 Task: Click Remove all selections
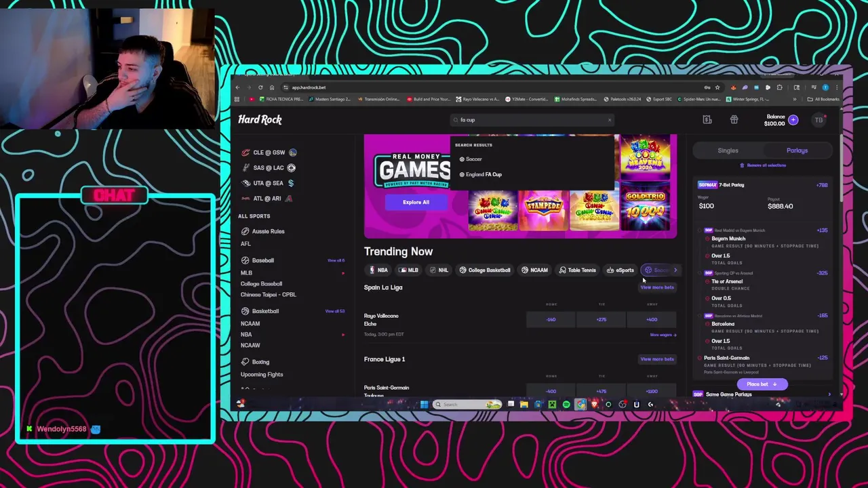coord(763,165)
